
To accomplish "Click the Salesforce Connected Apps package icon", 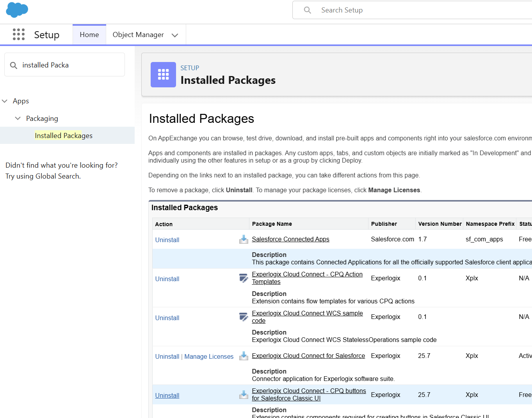I will coord(244,239).
